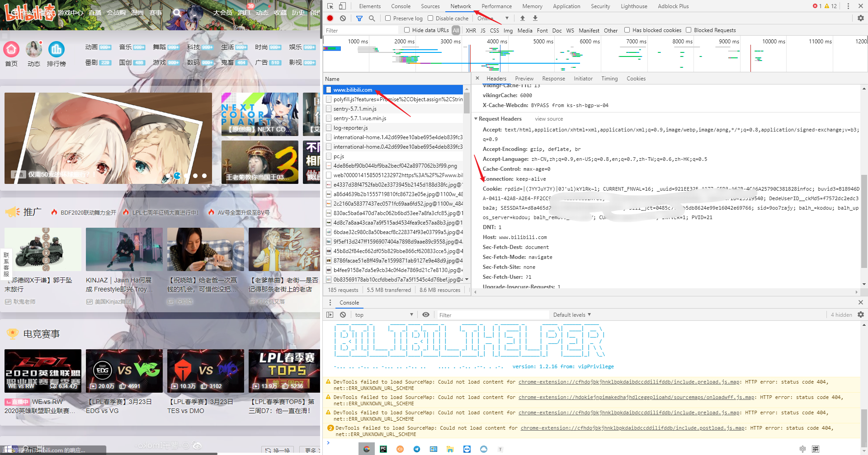
Task: Filter requests by Img type
Action: click(x=508, y=30)
